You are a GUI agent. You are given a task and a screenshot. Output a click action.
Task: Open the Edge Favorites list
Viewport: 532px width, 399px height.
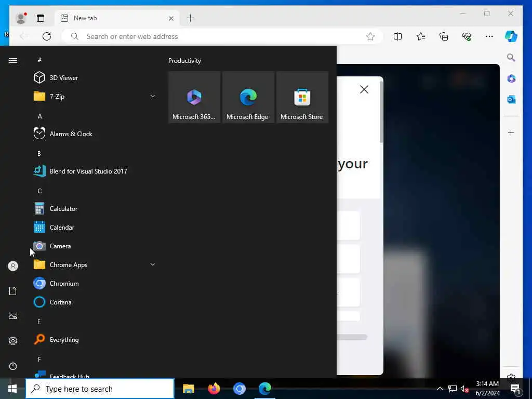point(421,36)
